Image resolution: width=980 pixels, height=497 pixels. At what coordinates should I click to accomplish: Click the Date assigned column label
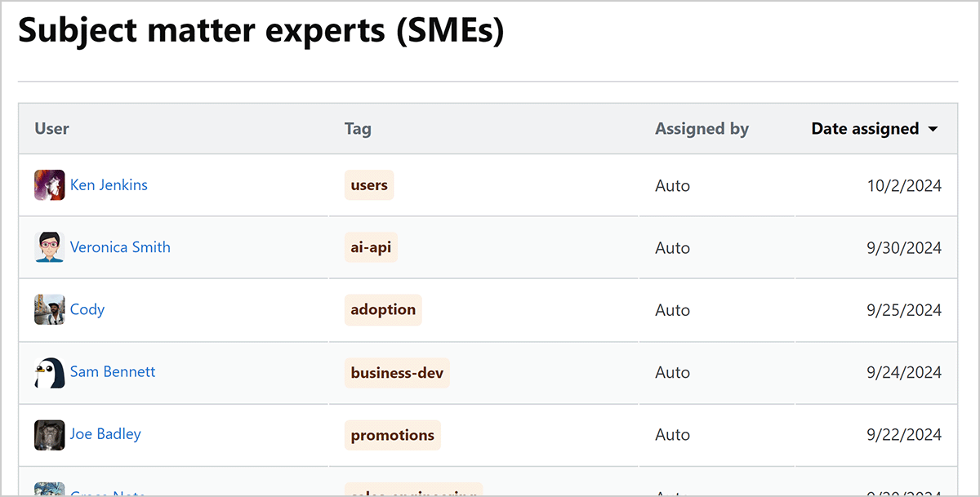coord(865,129)
